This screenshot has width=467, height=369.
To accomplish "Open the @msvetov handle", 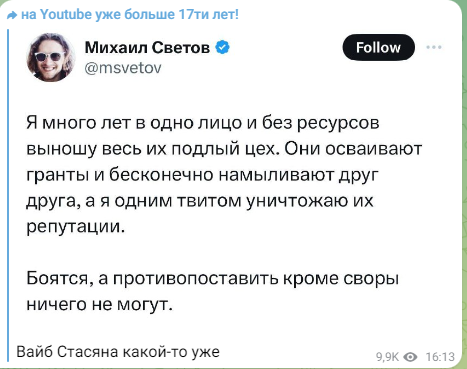I will 123,68.
